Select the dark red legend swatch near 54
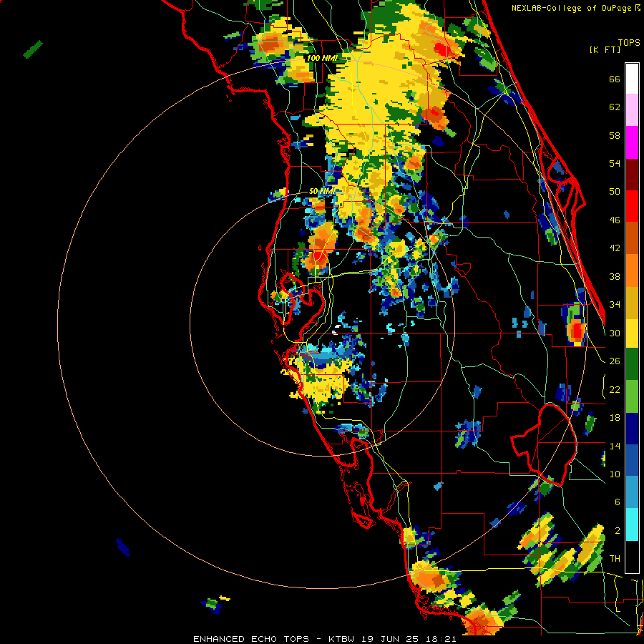 tap(632, 175)
